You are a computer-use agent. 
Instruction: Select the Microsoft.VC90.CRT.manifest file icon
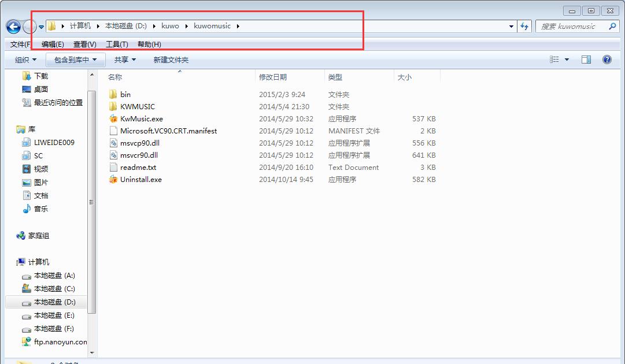point(113,131)
